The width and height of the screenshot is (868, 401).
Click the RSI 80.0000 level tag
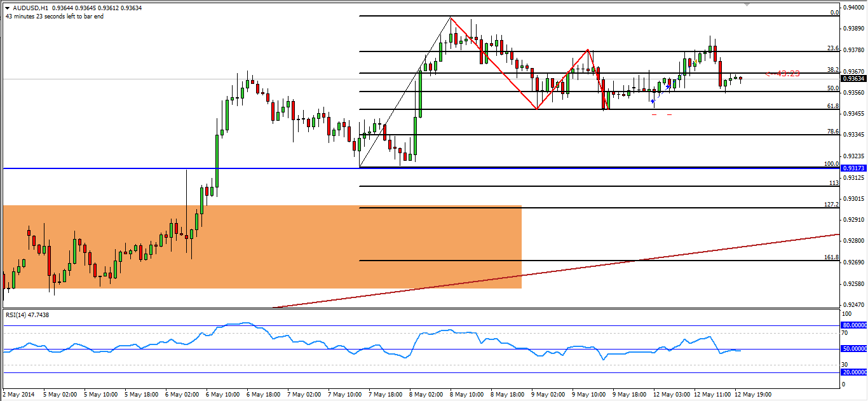tap(853, 325)
